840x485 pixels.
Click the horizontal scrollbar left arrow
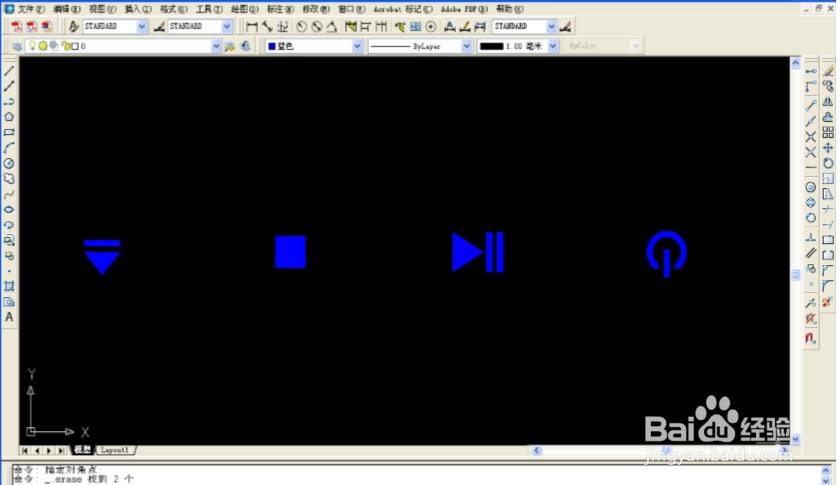(537, 451)
